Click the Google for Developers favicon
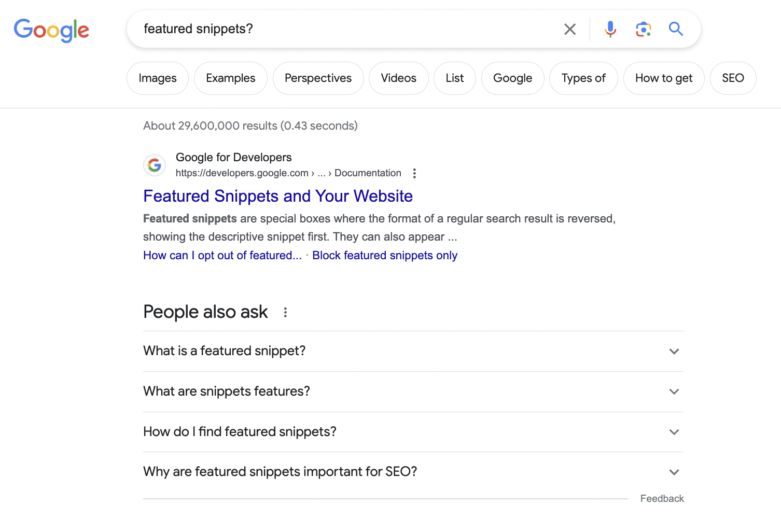 click(155, 165)
